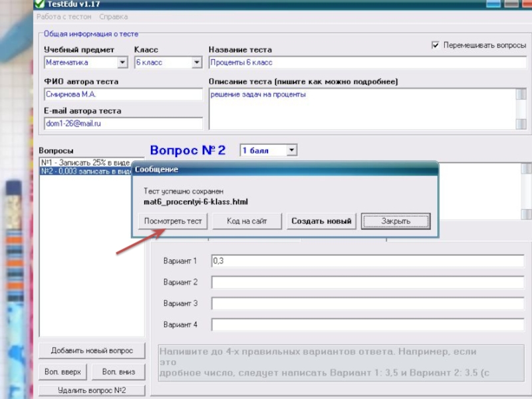Click the saved filename mat6_procentyi-6-klass.html
The width and height of the screenshot is (532, 399).
coord(196,202)
